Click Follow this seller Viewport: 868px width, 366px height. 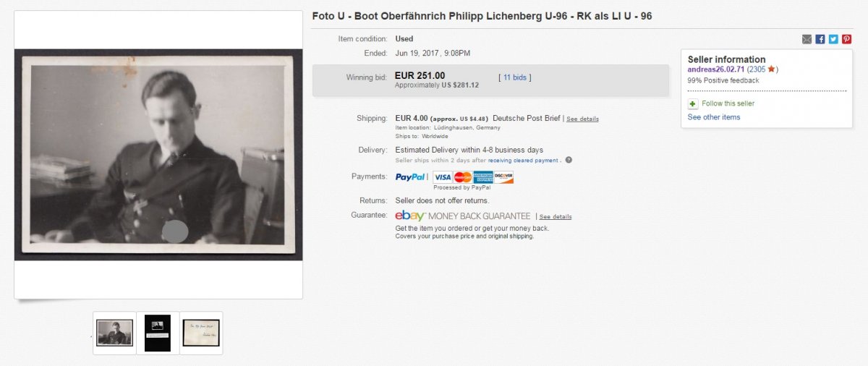(728, 104)
